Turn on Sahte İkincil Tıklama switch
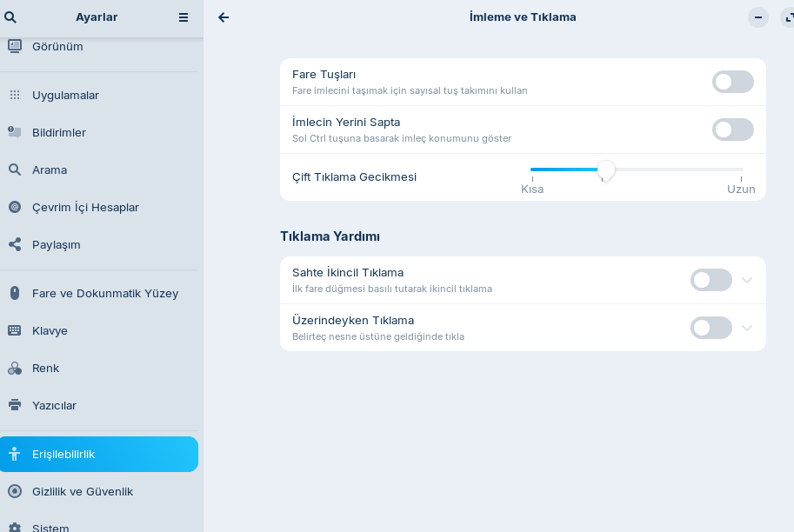This screenshot has height=532, width=794. (711, 280)
